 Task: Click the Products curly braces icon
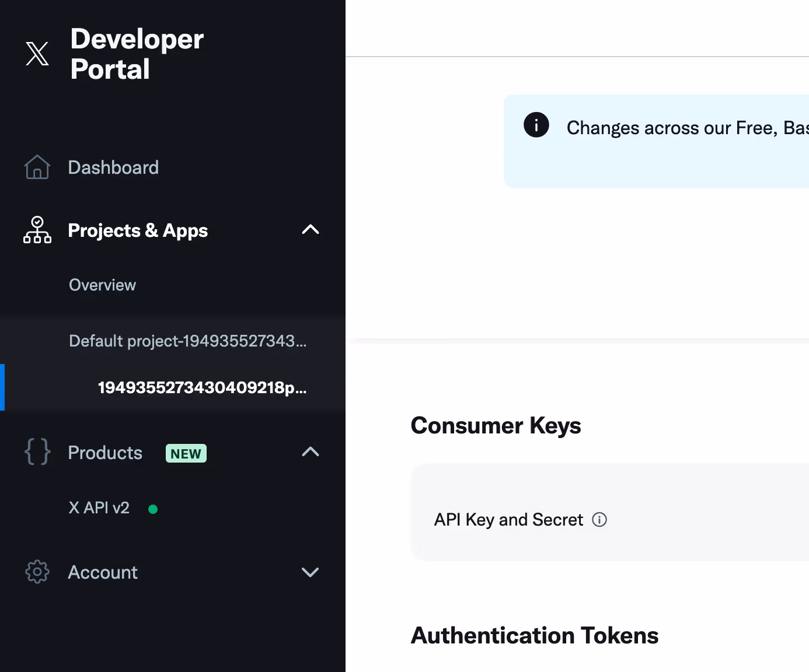coord(37,452)
